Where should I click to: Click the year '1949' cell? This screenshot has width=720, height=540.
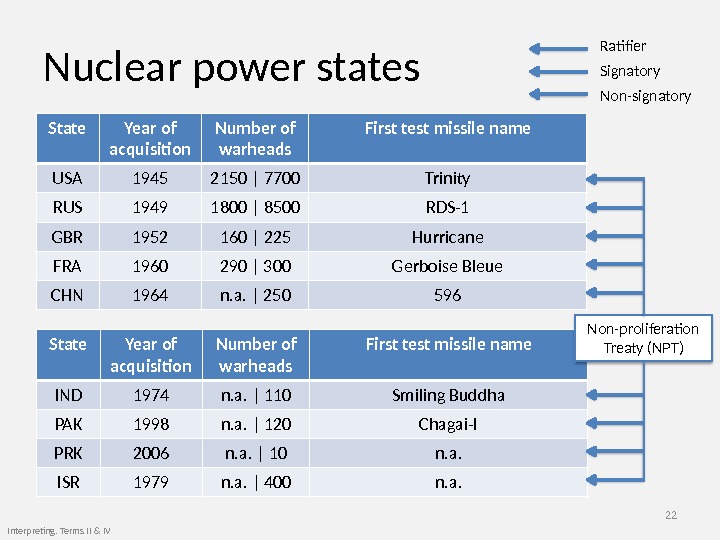[x=150, y=208]
